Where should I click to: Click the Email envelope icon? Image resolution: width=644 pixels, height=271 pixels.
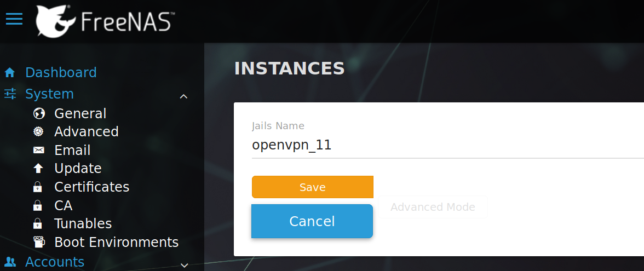38,150
